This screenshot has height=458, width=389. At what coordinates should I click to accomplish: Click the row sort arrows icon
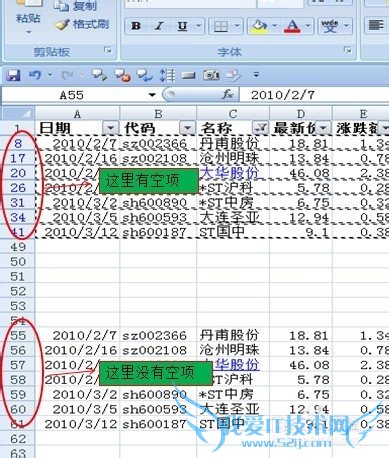[167, 75]
